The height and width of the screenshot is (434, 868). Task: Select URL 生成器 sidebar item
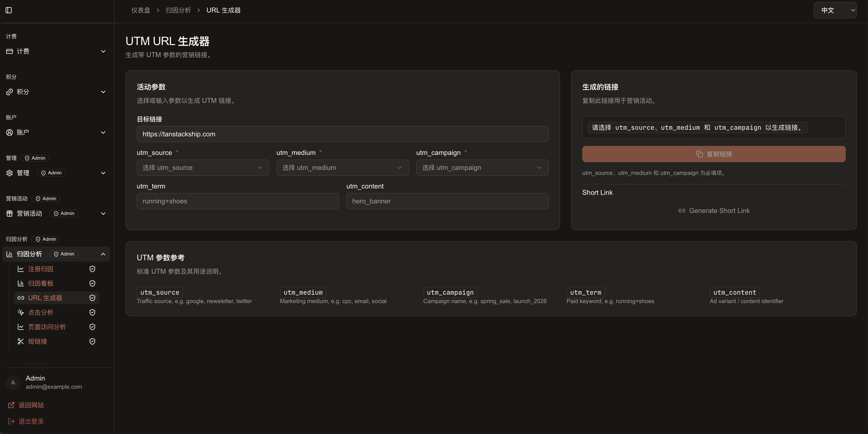coord(56,298)
